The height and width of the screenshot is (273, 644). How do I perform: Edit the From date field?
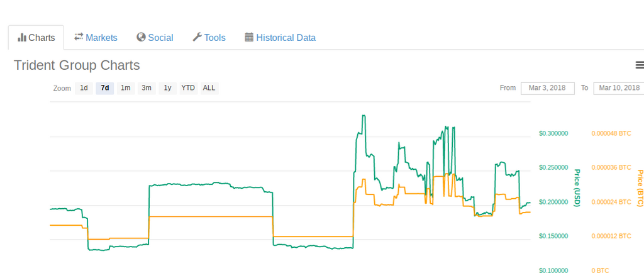click(x=547, y=88)
